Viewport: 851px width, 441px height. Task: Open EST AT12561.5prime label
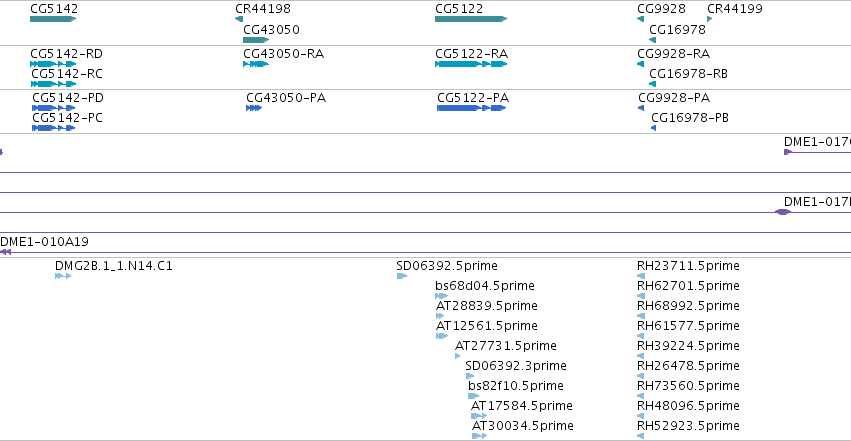click(x=487, y=326)
